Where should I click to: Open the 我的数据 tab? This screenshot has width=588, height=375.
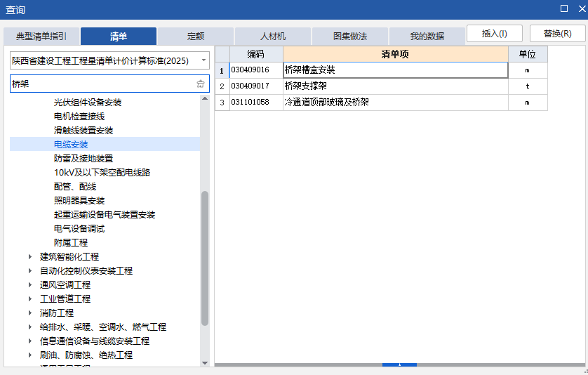[427, 37]
